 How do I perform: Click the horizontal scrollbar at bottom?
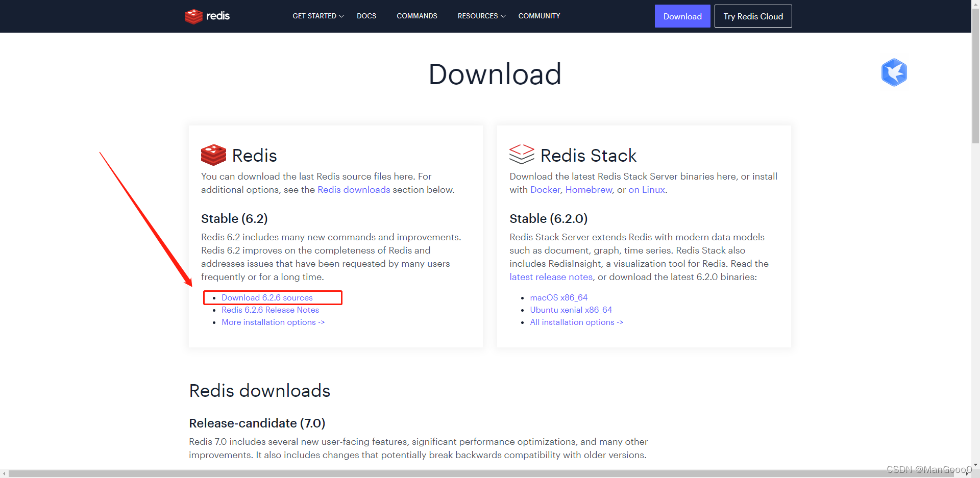click(481, 473)
